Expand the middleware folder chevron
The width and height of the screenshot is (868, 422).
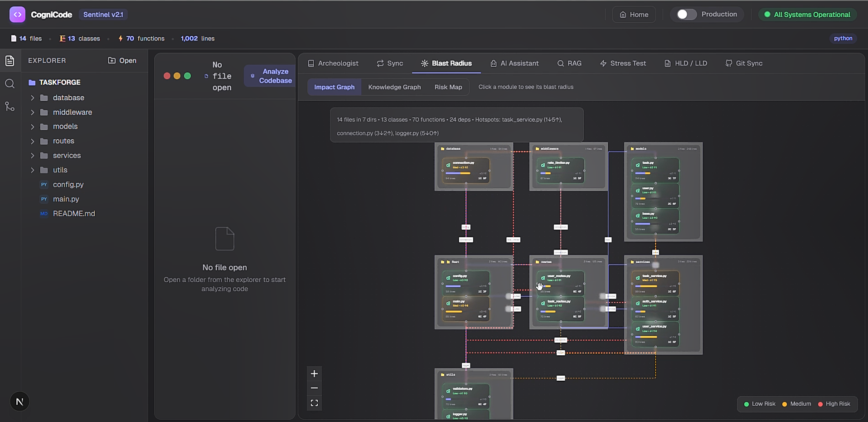(32, 113)
